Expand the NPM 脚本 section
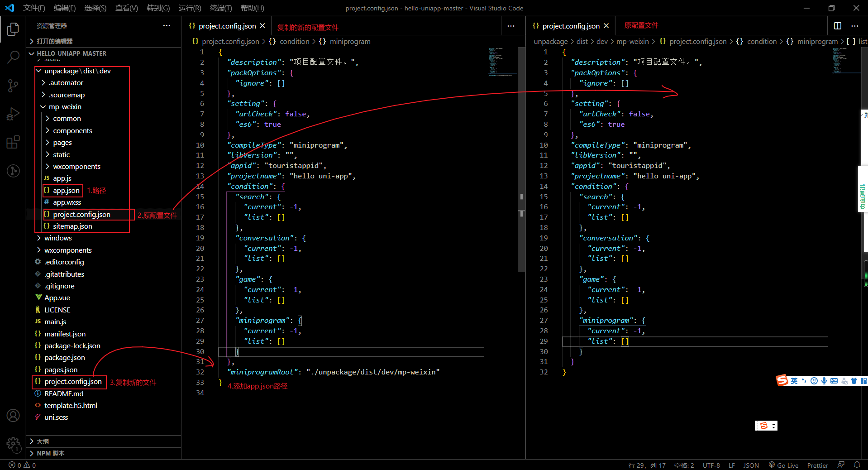This screenshot has width=868, height=470. tap(104, 453)
